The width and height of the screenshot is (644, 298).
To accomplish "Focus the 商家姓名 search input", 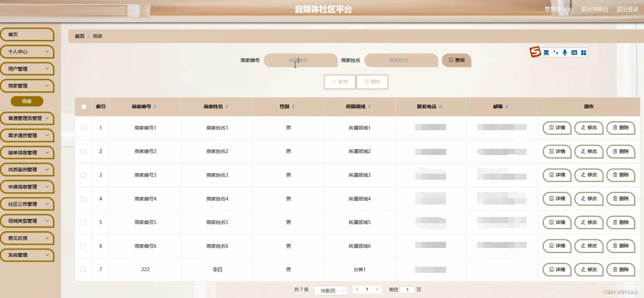I will pyautogui.click(x=401, y=60).
